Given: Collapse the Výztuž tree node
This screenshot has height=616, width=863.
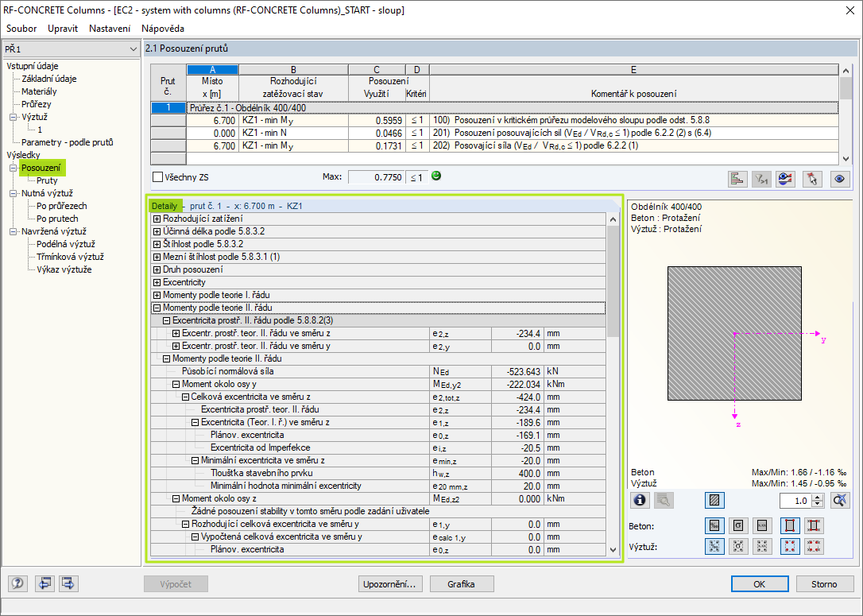Looking at the screenshot, I should 14,117.
